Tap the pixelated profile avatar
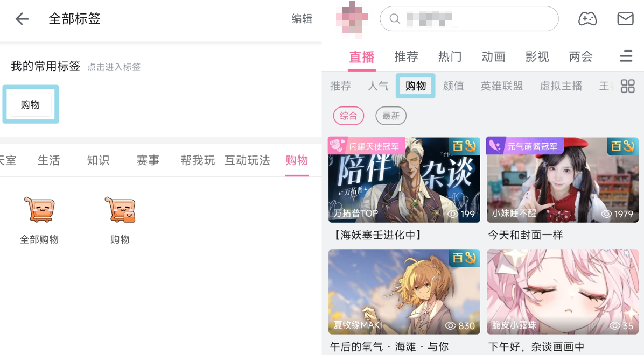This screenshot has height=355, width=644. tap(352, 18)
